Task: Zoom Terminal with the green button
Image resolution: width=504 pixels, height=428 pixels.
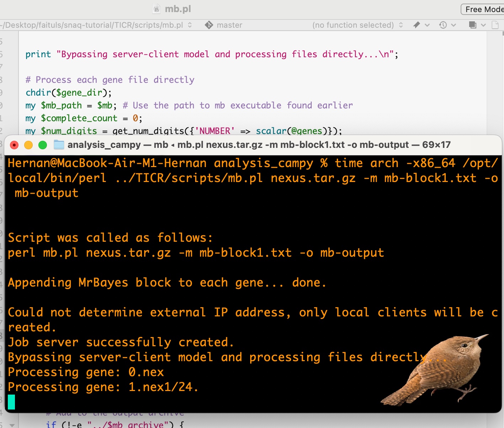Action: coord(43,145)
